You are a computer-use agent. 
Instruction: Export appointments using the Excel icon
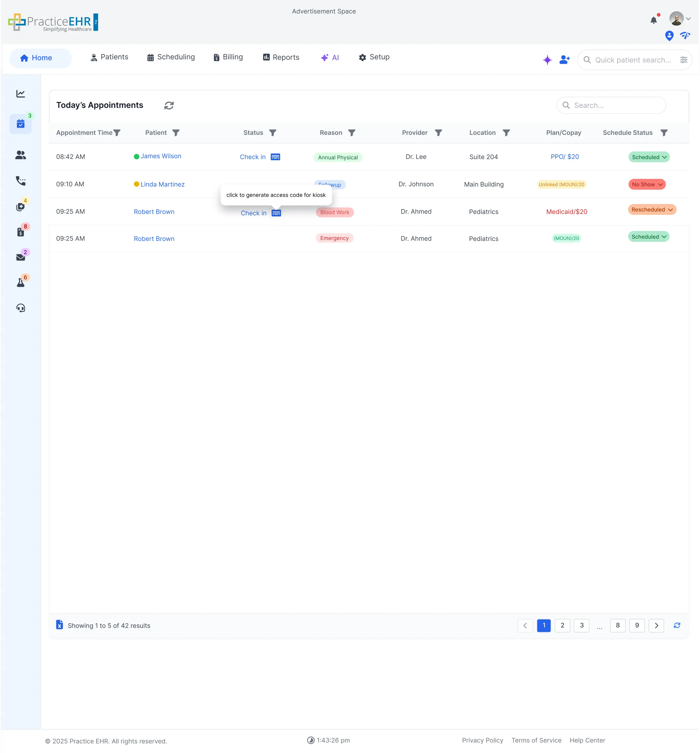59,625
